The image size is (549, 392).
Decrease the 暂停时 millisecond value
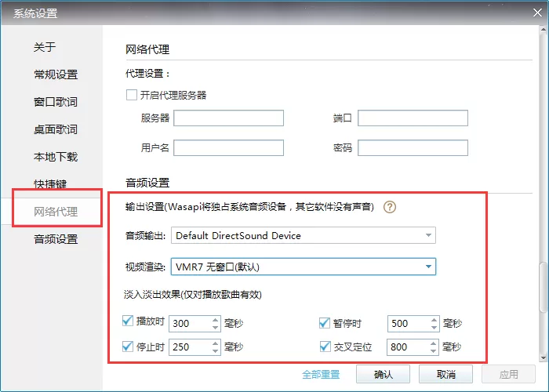tap(434, 328)
